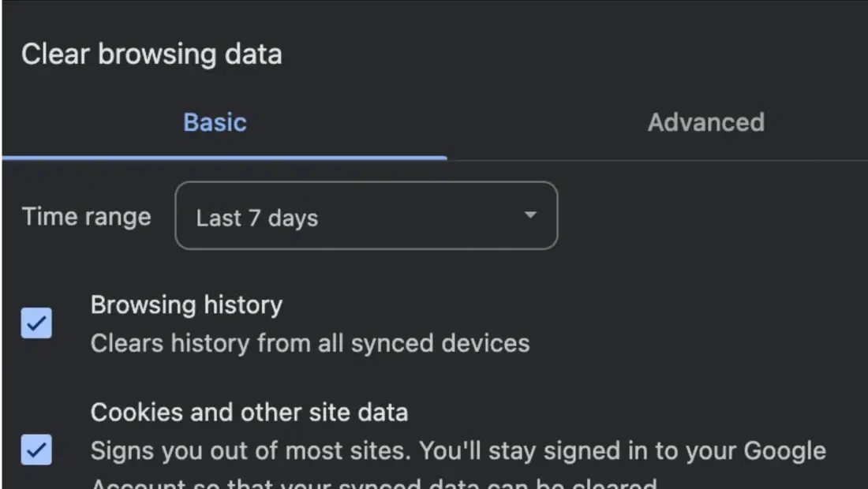Click the Cookies and other site data label
Image resolution: width=868 pixels, height=489 pixels.
tap(249, 412)
